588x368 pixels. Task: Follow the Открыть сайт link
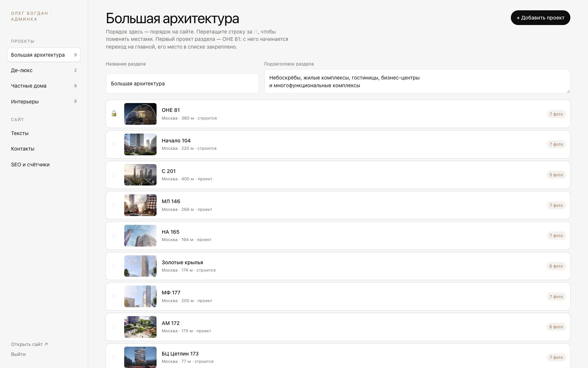tap(29, 344)
